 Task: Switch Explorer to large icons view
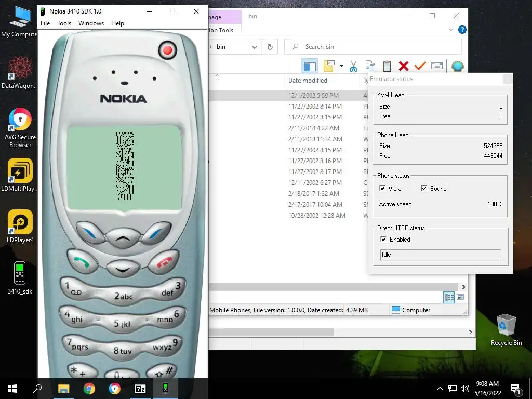click(x=460, y=297)
